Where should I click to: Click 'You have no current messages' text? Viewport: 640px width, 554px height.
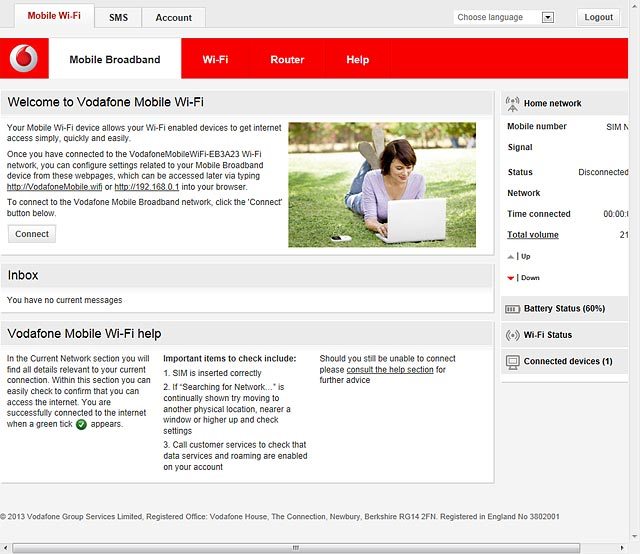pos(64,300)
